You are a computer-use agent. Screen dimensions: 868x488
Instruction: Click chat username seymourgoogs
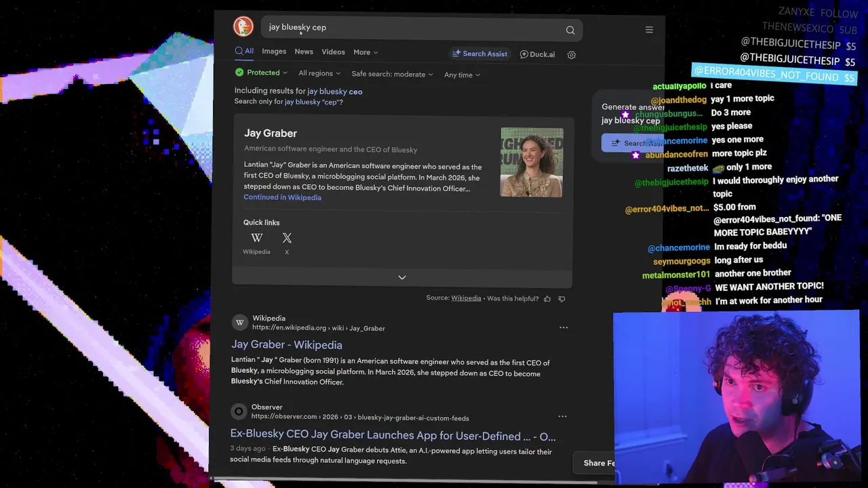click(x=682, y=261)
